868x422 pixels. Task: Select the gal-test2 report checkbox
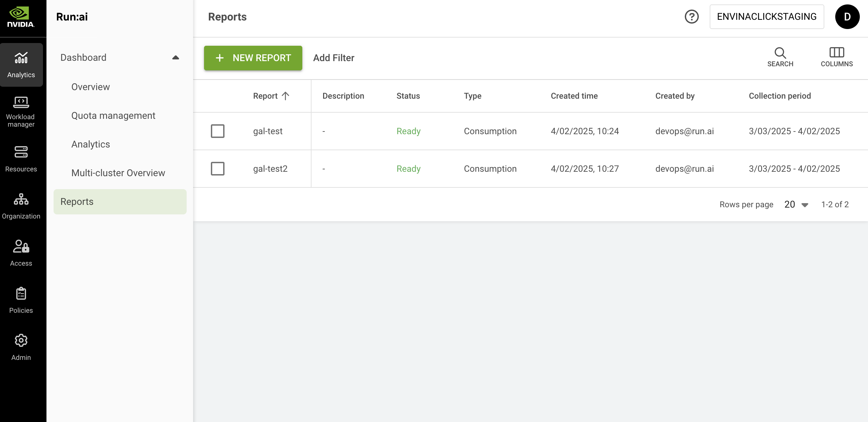218,169
